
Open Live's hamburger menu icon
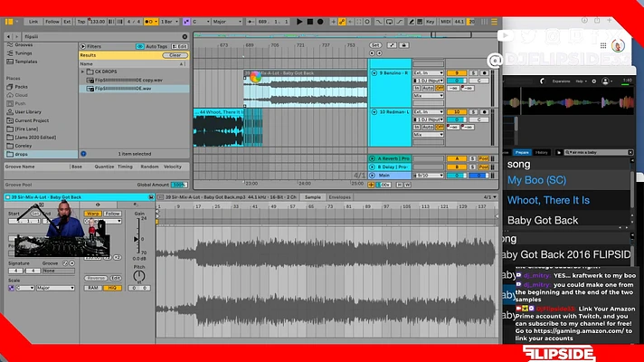coord(494,22)
